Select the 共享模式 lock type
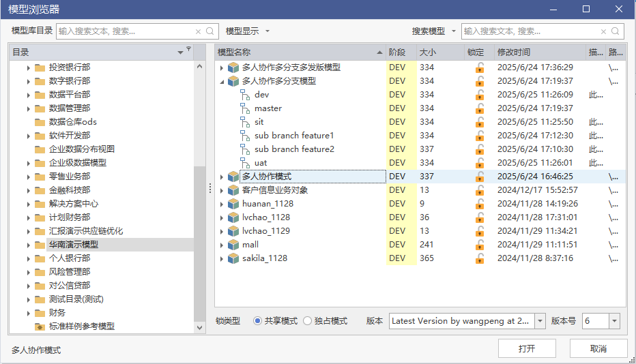Viewport: 636px width, 364px height. pos(257,320)
